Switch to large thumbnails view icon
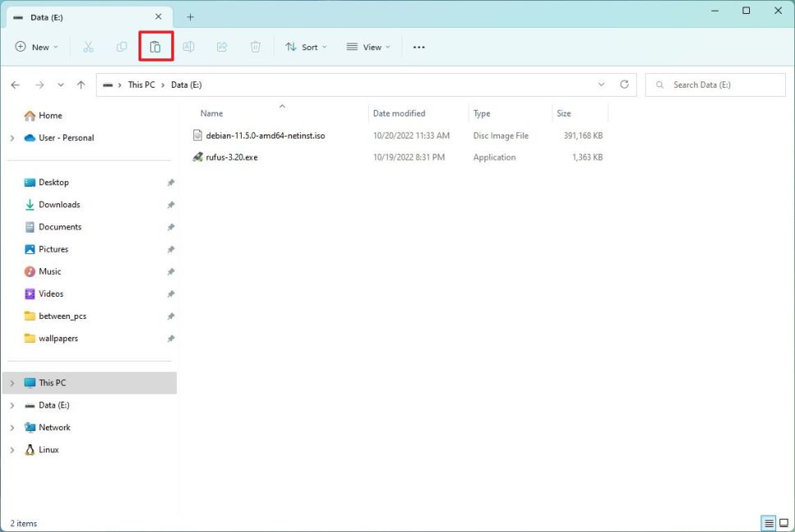Image resolution: width=795 pixels, height=532 pixels. point(784,523)
